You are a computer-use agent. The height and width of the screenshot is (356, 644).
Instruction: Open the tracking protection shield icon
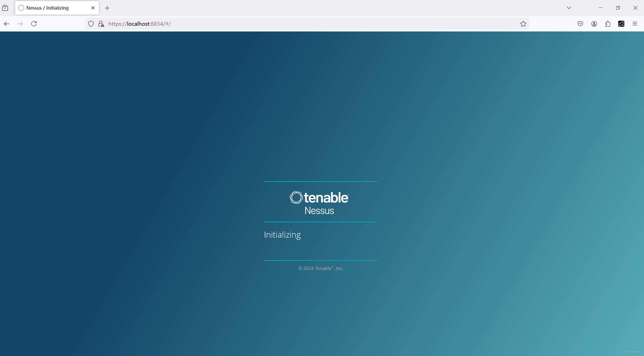point(91,24)
